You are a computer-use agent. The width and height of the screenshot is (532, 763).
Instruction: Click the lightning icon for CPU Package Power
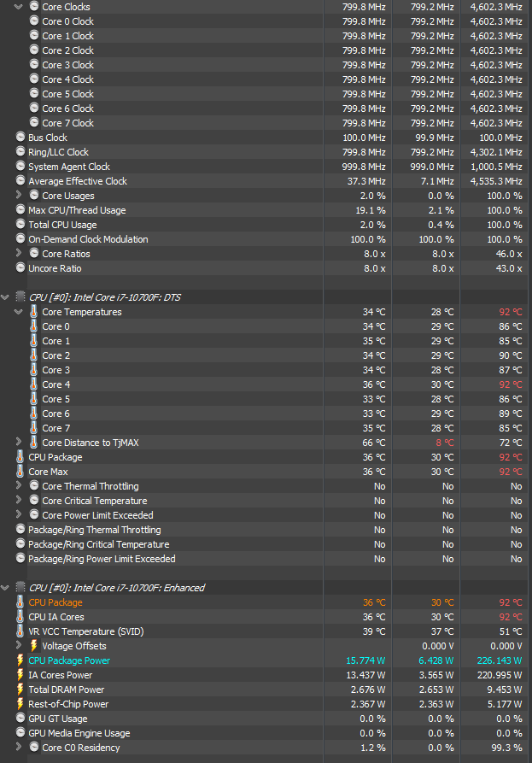click(20, 660)
